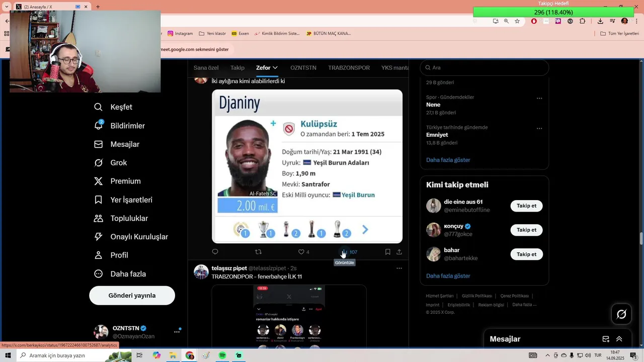This screenshot has height=362, width=644.
Task: Like the Djaniny post heart icon
Action: (301, 252)
